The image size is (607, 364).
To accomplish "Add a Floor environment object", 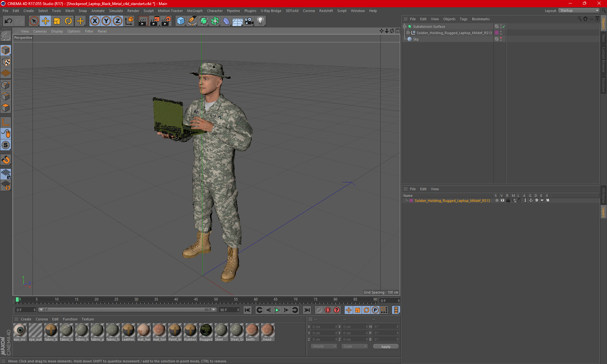I will tap(238, 21).
